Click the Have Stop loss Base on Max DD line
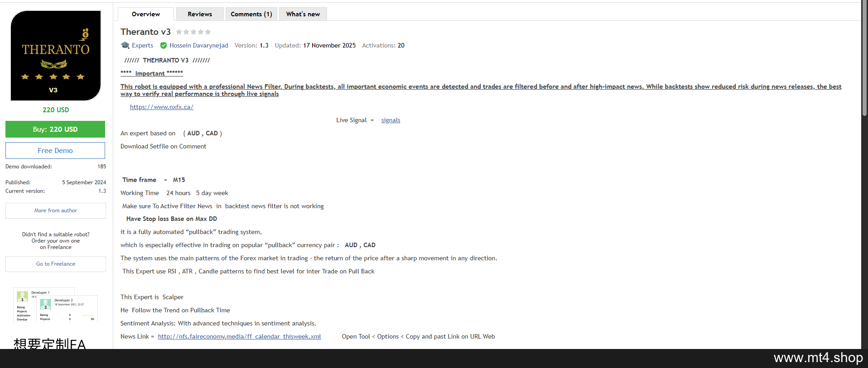The image size is (868, 368). click(x=172, y=219)
